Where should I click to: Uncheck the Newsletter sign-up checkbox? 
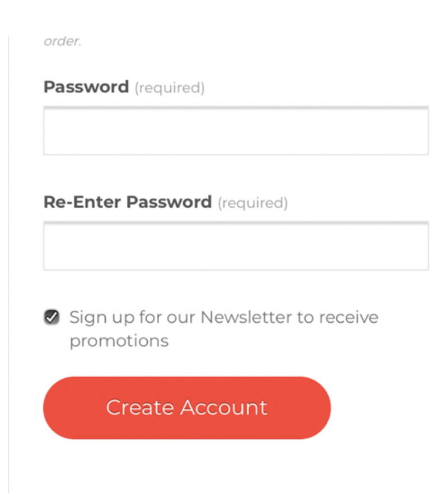click(x=52, y=317)
